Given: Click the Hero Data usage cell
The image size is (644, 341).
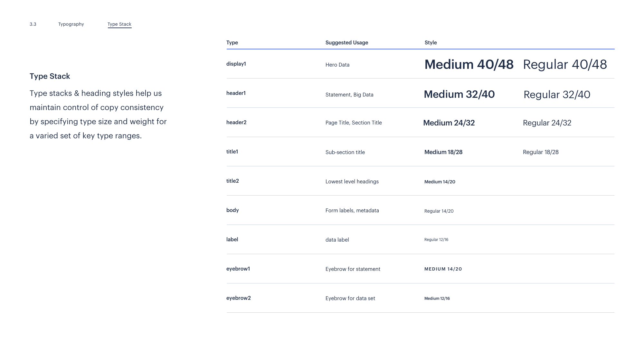Looking at the screenshot, I should pyautogui.click(x=337, y=65).
